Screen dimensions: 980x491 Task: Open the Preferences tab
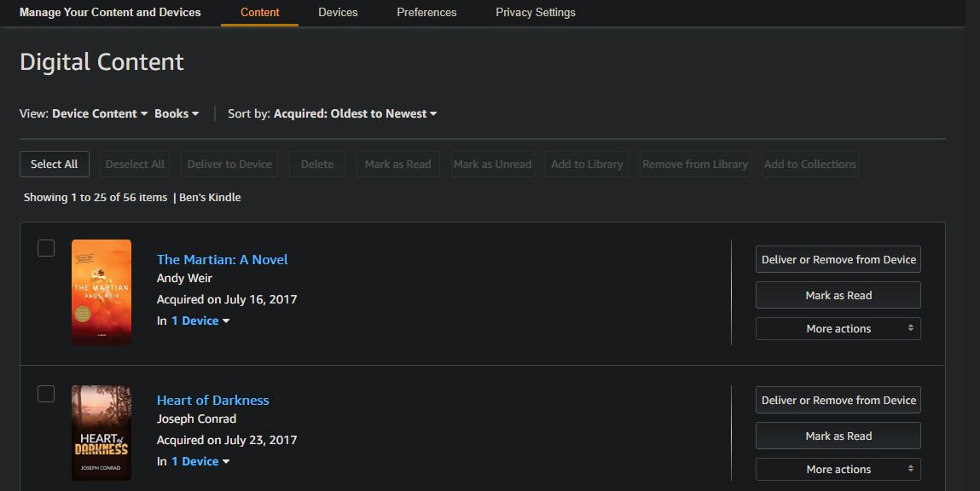(x=426, y=13)
